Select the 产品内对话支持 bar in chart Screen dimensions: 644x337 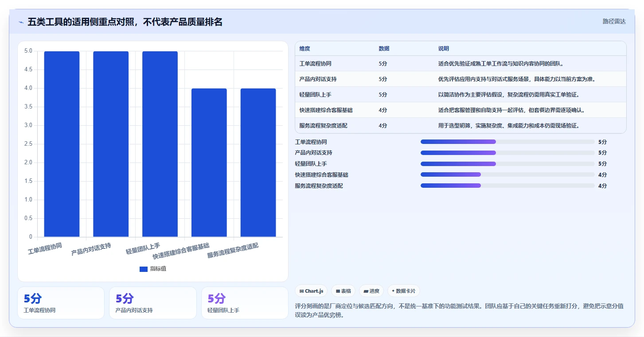pyautogui.click(x=111, y=144)
